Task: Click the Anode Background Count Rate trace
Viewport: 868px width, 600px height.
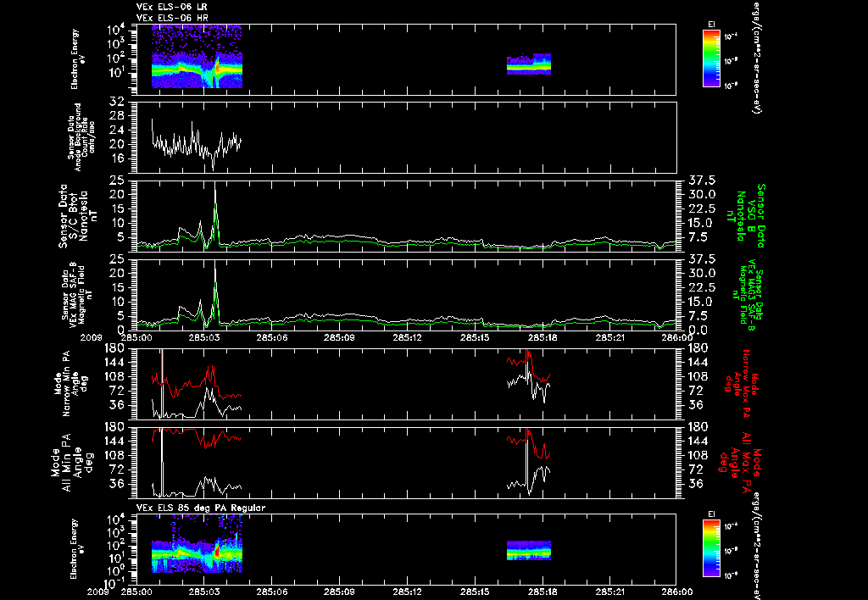Action: click(197, 145)
